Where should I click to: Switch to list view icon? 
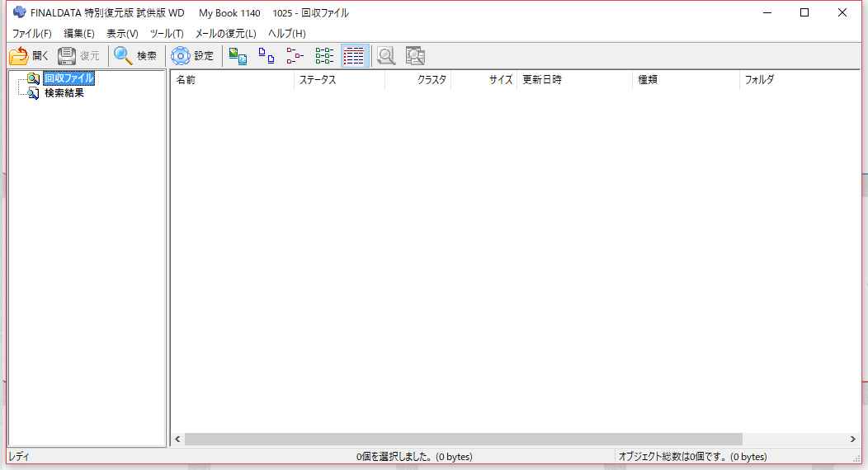[x=324, y=56]
